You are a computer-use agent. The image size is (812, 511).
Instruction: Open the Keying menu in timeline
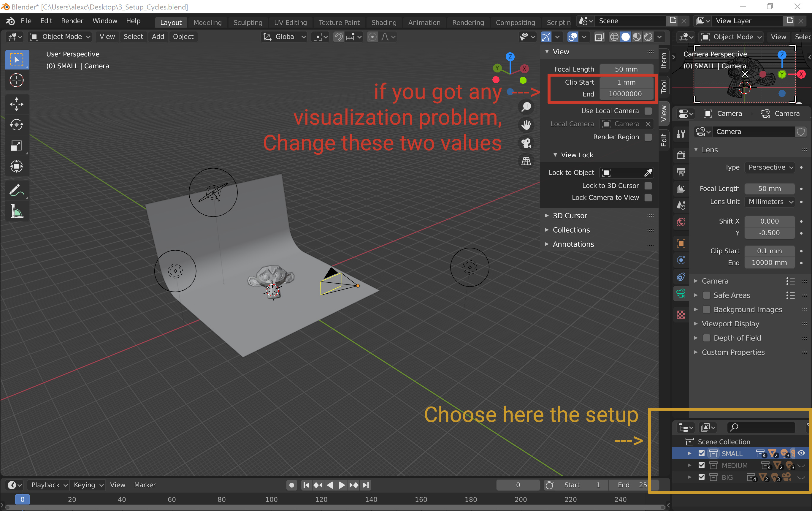pos(88,485)
